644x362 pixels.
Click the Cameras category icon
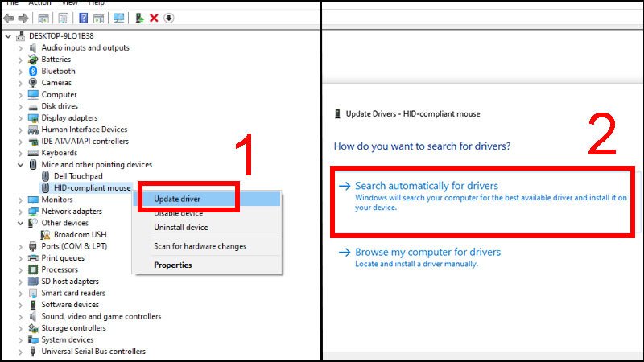(33, 83)
